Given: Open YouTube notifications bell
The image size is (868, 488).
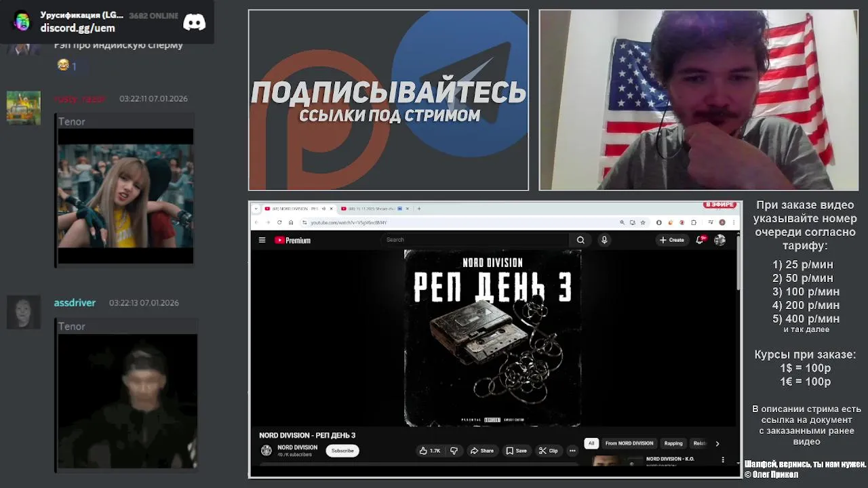Looking at the screenshot, I should pyautogui.click(x=700, y=240).
